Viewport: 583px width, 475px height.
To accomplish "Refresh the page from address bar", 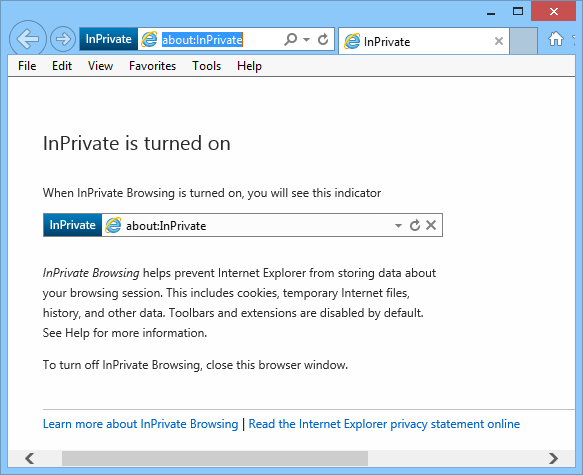I will click(323, 39).
